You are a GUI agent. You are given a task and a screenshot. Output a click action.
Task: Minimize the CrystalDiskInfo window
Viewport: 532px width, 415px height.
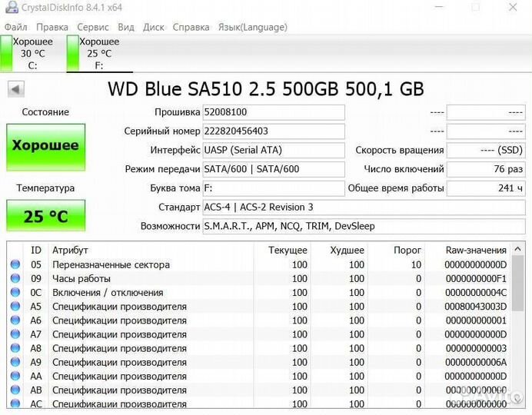click(439, 7)
